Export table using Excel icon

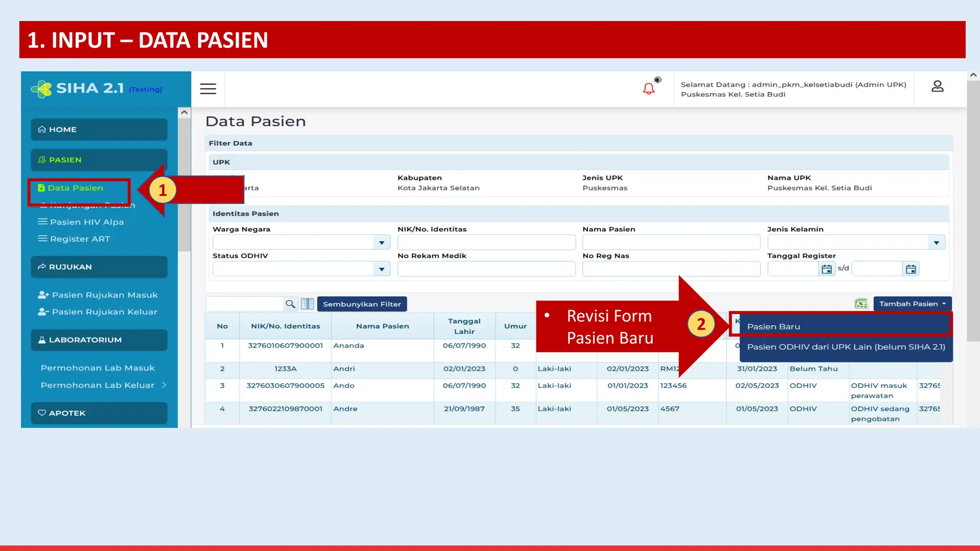pyautogui.click(x=861, y=304)
